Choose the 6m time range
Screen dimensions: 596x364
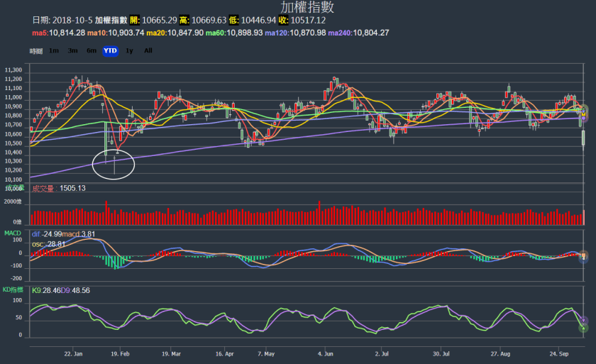92,50
